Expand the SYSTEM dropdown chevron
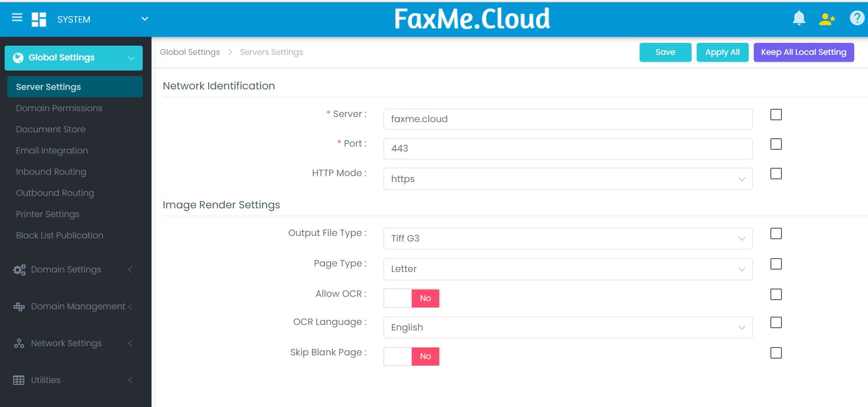This screenshot has height=407, width=868. [x=145, y=19]
